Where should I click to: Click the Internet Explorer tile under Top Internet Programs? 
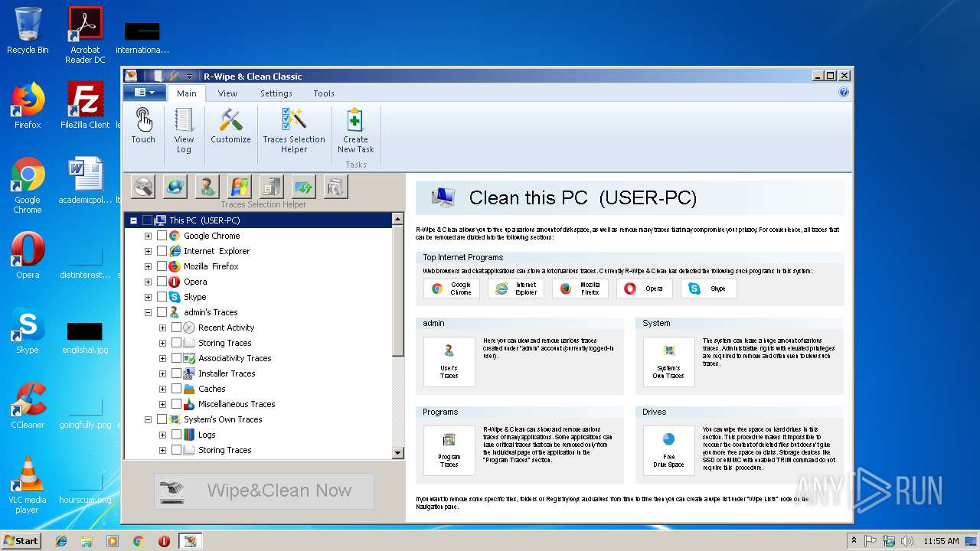pyautogui.click(x=516, y=289)
